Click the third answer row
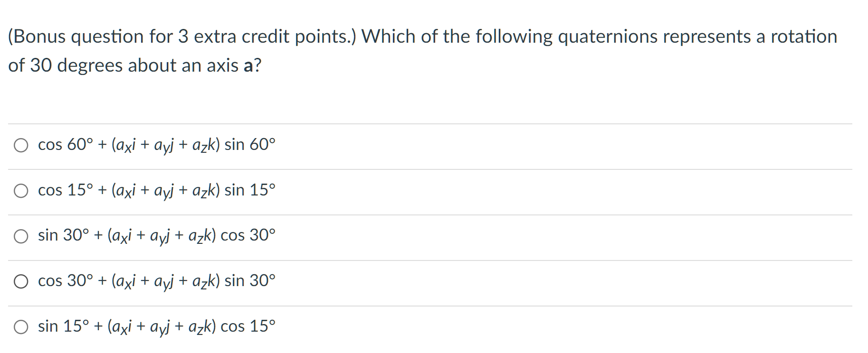 click(285, 236)
